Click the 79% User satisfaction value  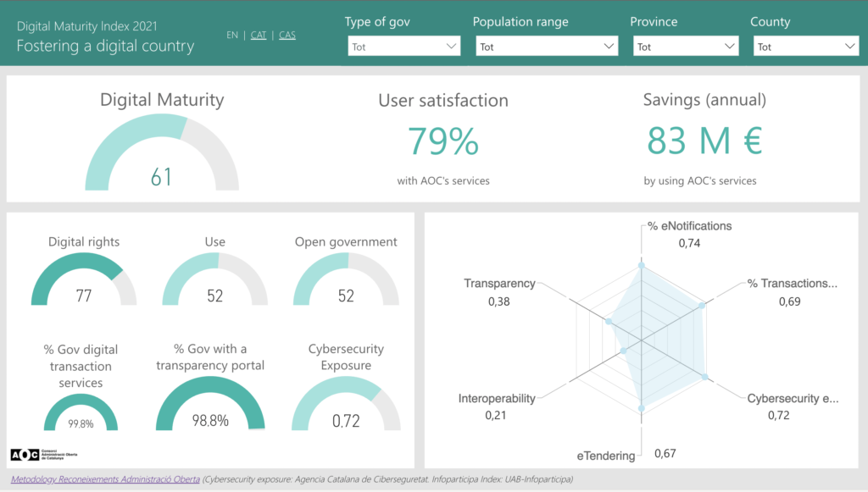point(442,141)
